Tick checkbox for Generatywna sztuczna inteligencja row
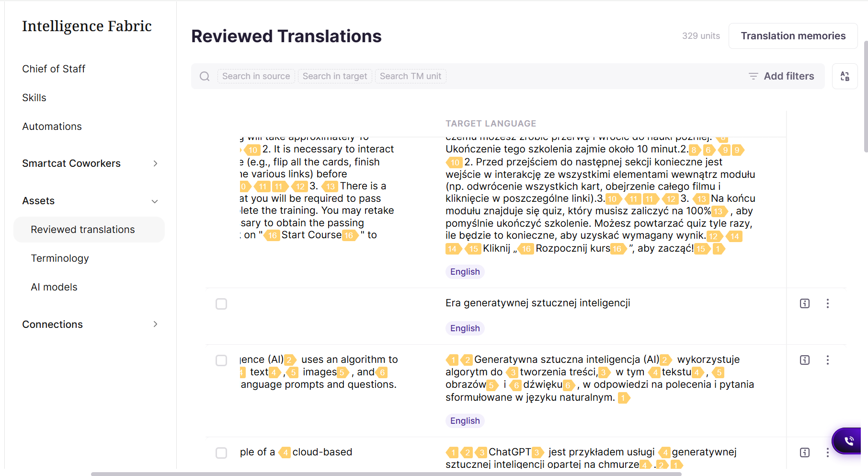868x476 pixels. pos(221,360)
